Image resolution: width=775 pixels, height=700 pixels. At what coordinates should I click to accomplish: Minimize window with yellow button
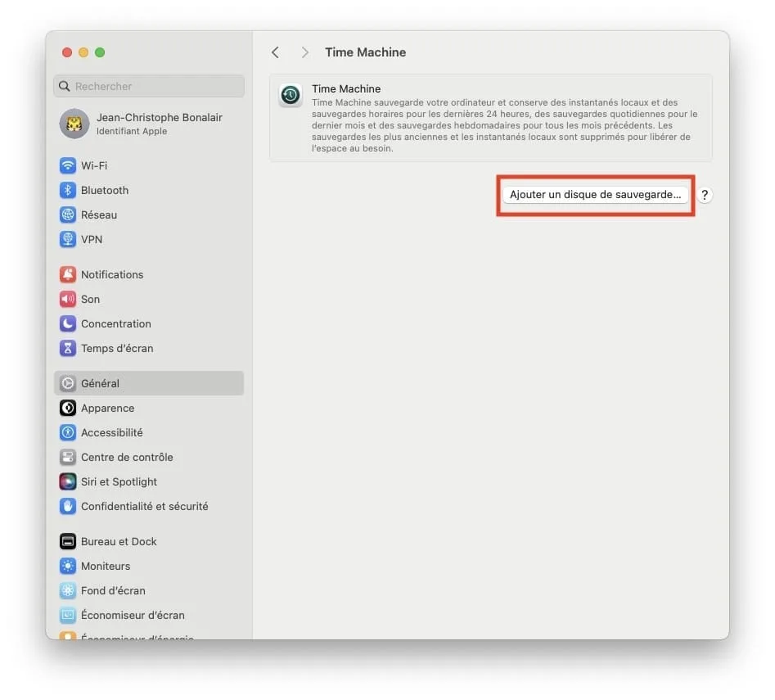point(83,52)
